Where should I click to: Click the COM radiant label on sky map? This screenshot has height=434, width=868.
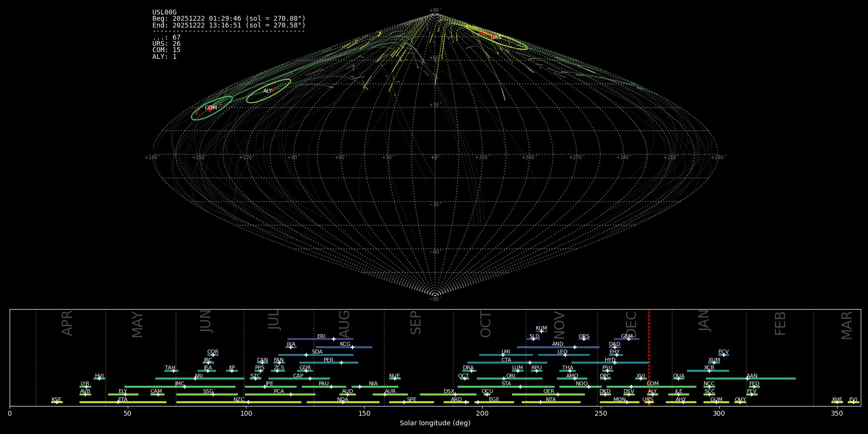click(211, 108)
